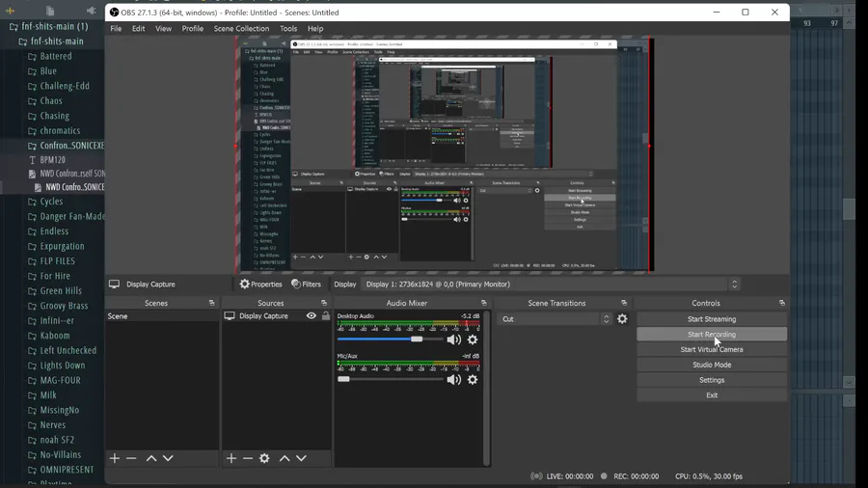Image resolution: width=868 pixels, height=488 pixels.
Task: Click Audio Mixer vertical scrollbar
Action: [x=487, y=388]
